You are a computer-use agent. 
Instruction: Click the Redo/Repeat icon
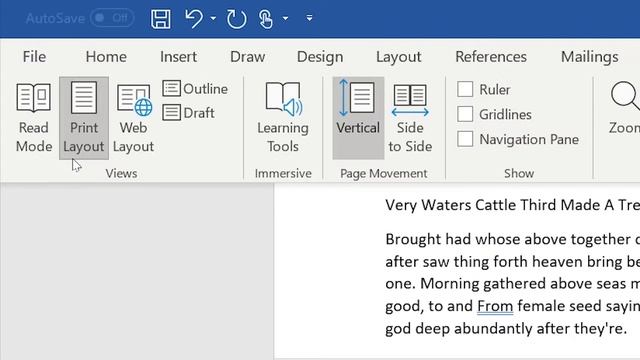point(237,18)
